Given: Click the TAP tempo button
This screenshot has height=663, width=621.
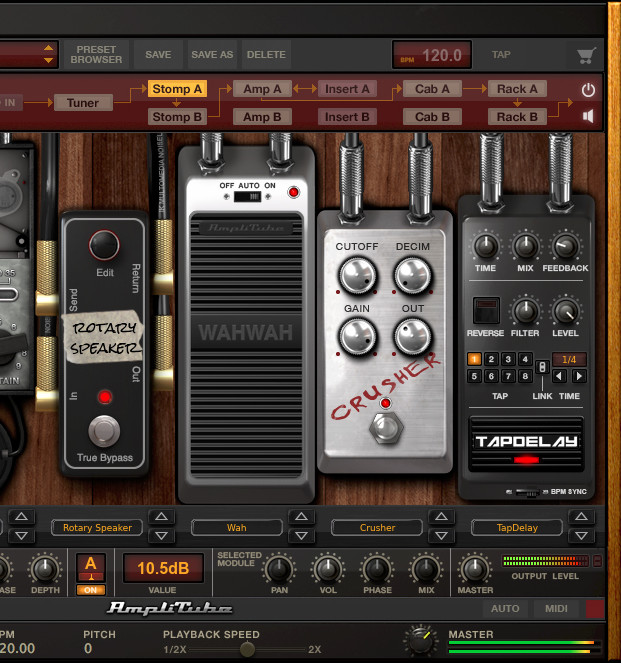Looking at the screenshot, I should point(501,55).
